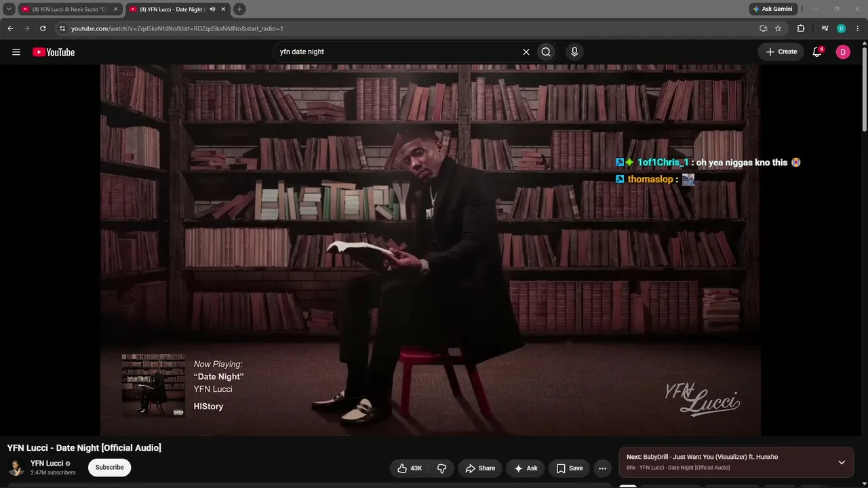The image size is (868, 488).
Task: Go back in browser history
Action: coord(10,28)
